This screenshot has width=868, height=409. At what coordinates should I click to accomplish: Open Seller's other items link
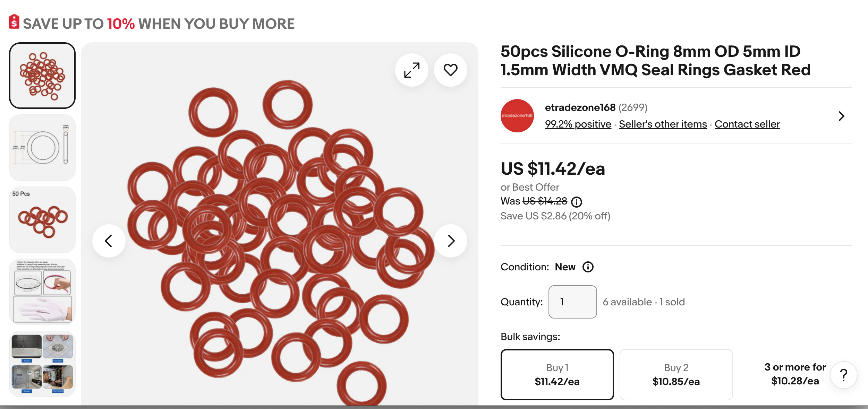point(663,124)
